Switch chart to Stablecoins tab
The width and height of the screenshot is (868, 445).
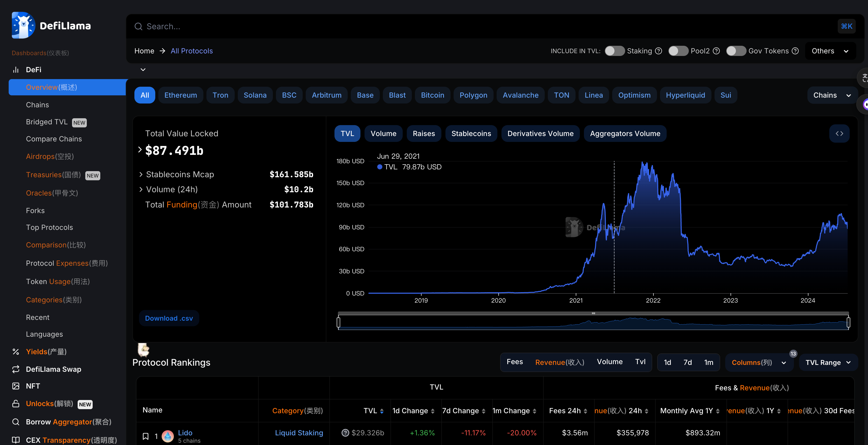pos(471,134)
